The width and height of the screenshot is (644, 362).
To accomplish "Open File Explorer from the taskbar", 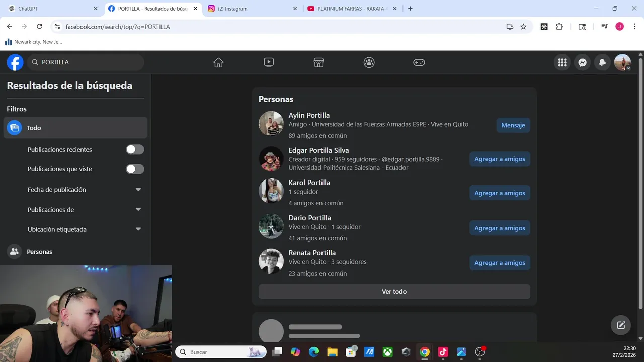I will [x=332, y=352].
